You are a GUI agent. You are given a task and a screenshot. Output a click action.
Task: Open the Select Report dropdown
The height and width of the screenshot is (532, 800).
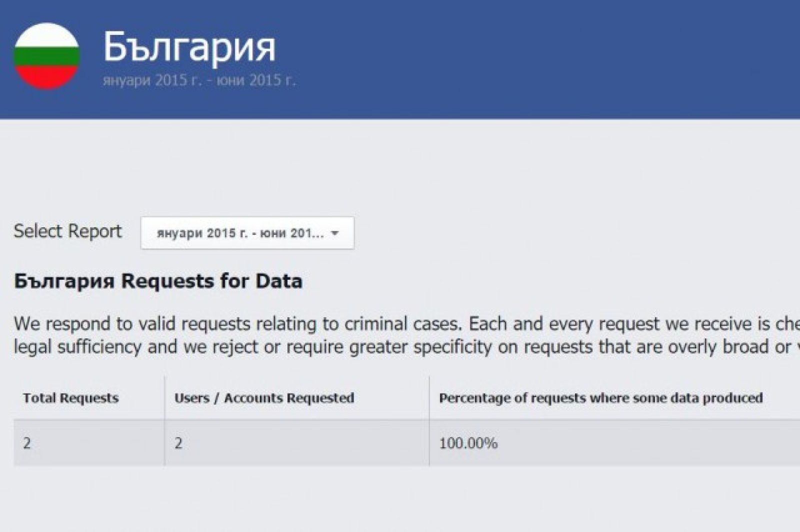pos(247,233)
